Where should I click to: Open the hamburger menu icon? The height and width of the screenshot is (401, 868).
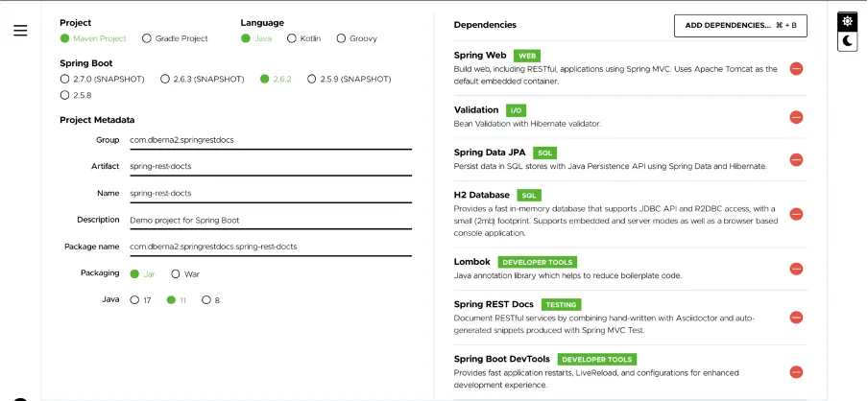[20, 31]
